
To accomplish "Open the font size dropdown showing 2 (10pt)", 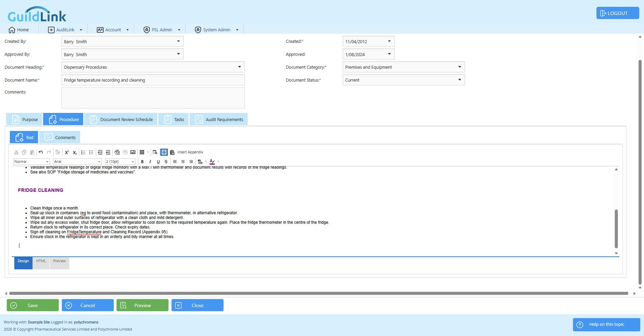I will point(120,162).
